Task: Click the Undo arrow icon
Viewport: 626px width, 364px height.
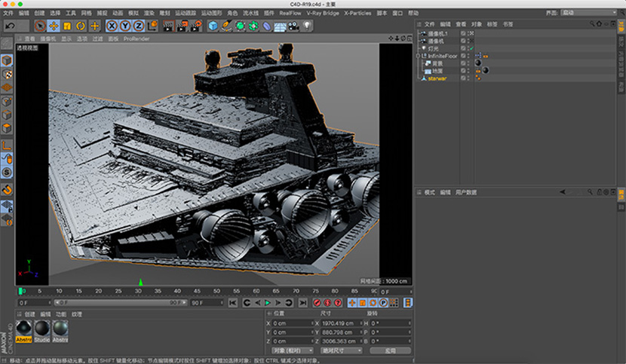Action: tap(10, 26)
